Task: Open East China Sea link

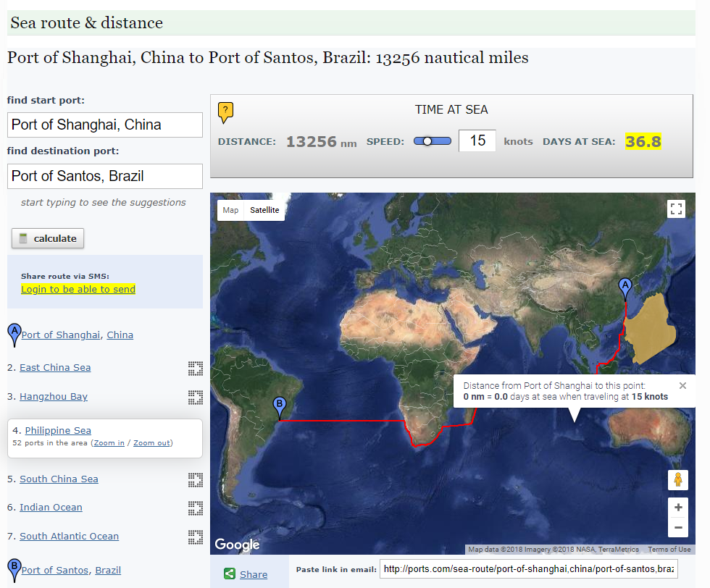Action: coord(55,368)
